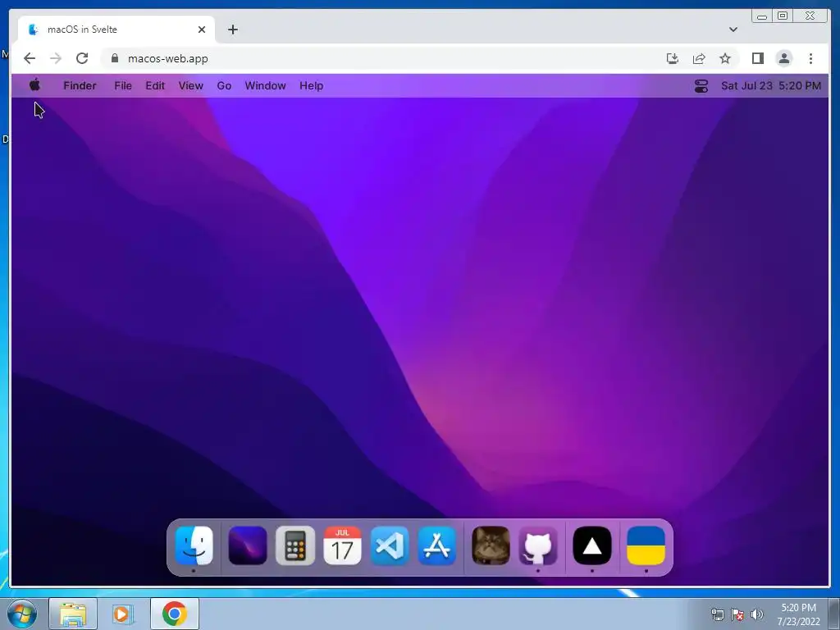Open the Calendar dock icon

pos(342,546)
